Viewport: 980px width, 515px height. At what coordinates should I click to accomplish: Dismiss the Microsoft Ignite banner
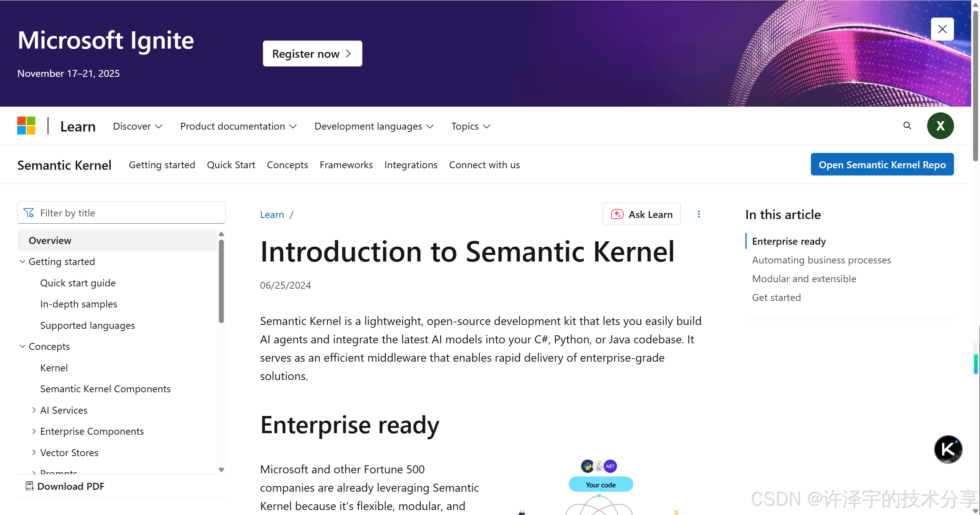coord(942,29)
